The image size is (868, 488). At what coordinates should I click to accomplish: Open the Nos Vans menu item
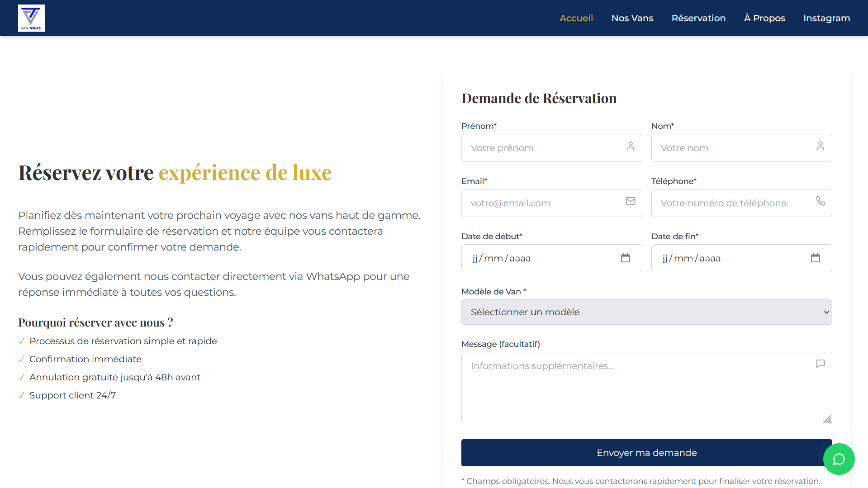click(x=632, y=18)
